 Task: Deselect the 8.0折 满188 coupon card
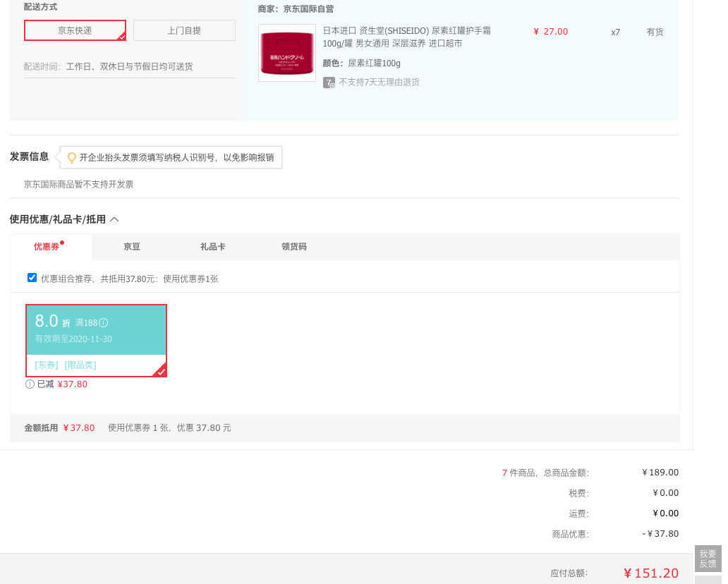pos(96,340)
